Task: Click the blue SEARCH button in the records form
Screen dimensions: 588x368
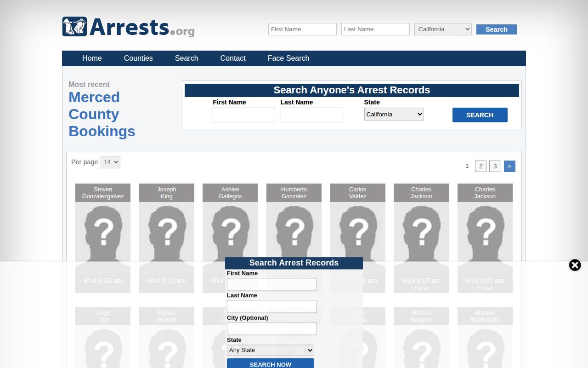Action: (480, 115)
